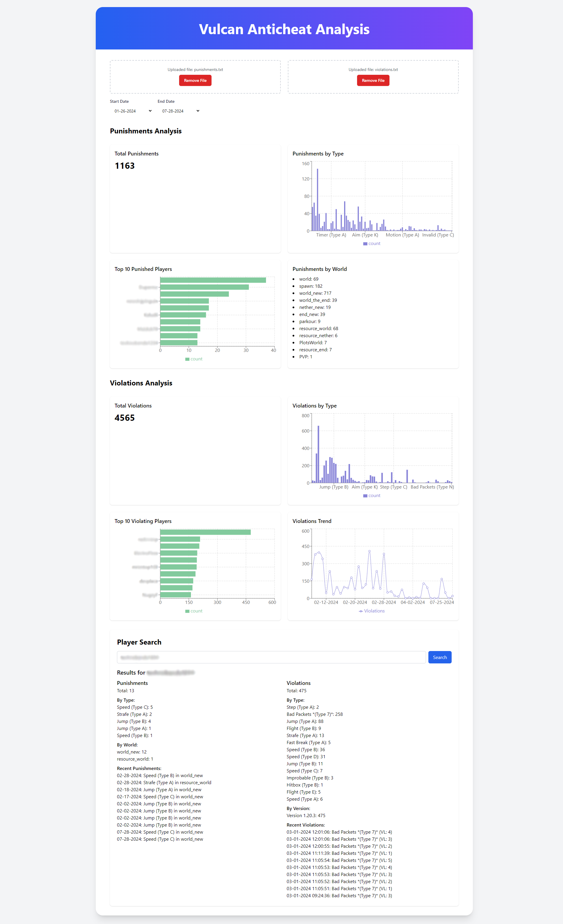The width and height of the screenshot is (563, 924).
Task: Remove the uploaded punishments.txt file
Action: 195,81
